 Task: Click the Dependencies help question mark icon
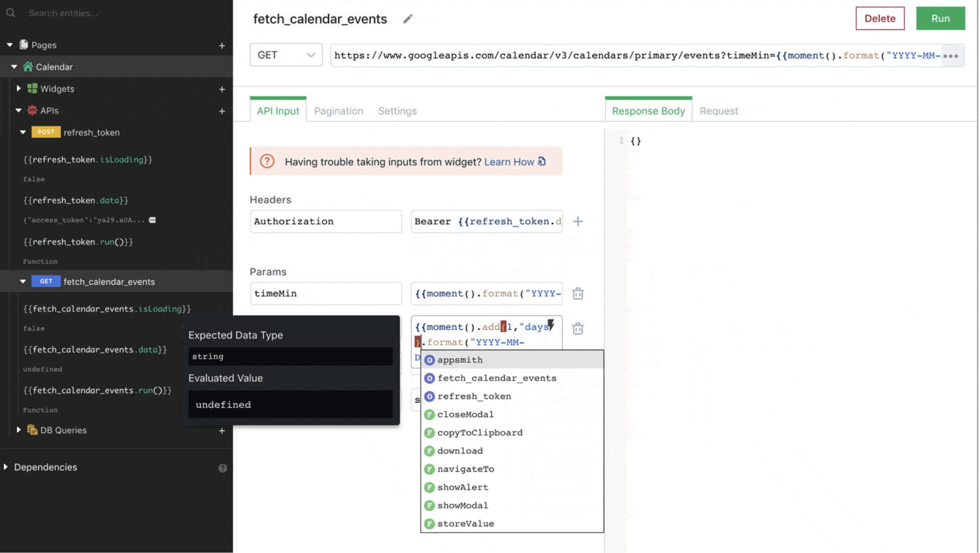[222, 468]
